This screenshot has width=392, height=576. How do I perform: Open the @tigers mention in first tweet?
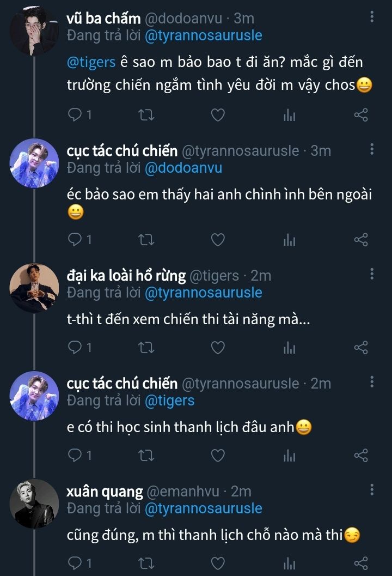click(91, 62)
